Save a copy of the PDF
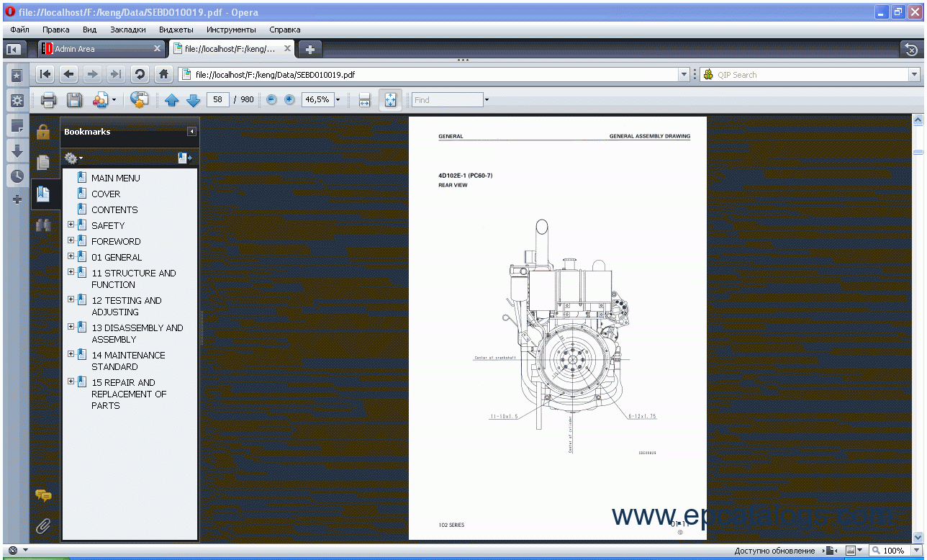 (74, 100)
